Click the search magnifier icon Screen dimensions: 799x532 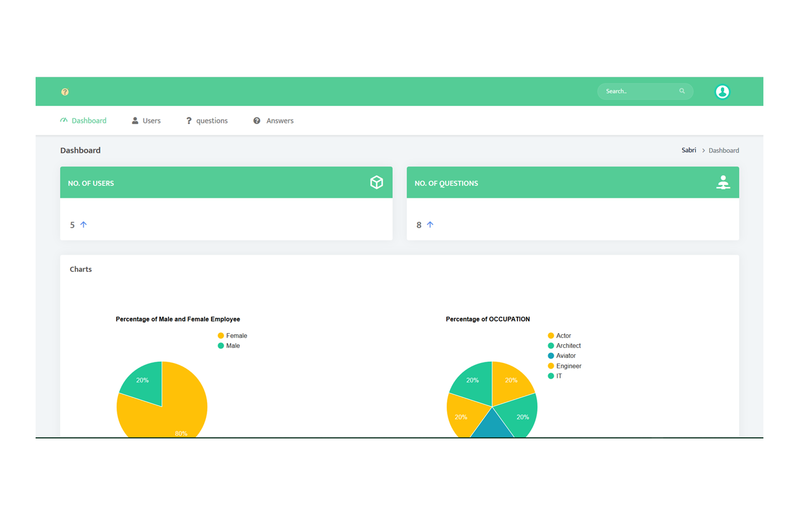click(x=682, y=91)
